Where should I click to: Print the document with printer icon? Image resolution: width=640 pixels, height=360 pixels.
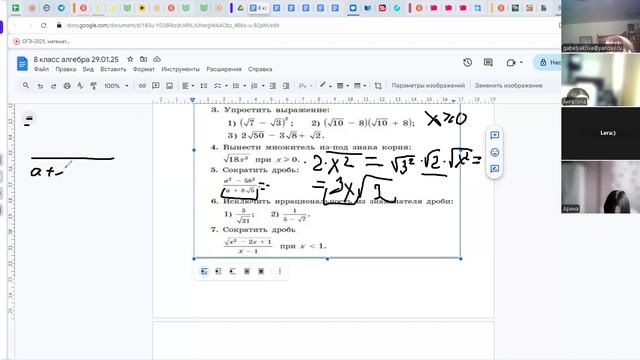(x=67, y=86)
